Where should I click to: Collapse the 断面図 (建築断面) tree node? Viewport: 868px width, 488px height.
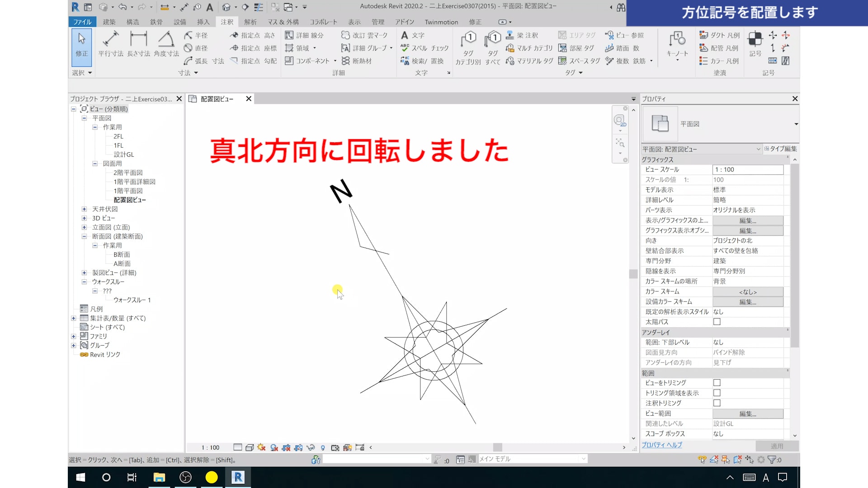pyautogui.click(x=84, y=236)
